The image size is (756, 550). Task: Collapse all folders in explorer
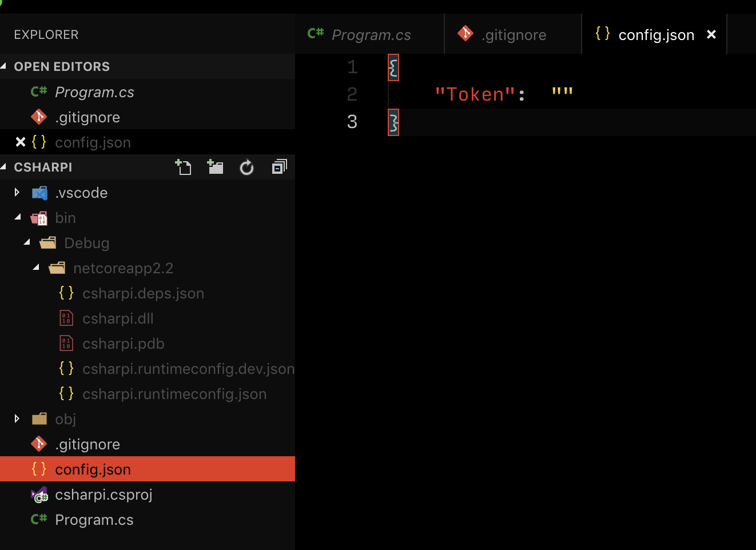click(279, 167)
